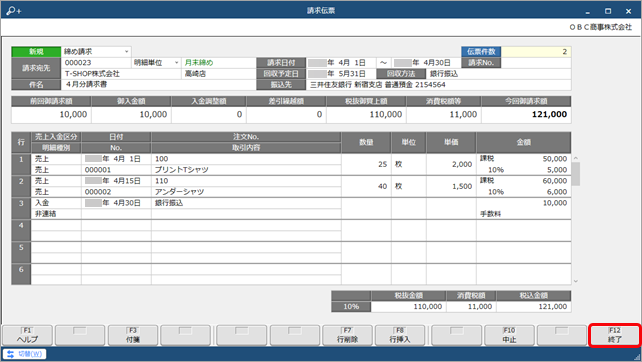The width and height of the screenshot is (642, 362).
Task: Select row 2 header in detail table
Action: click(x=21, y=186)
